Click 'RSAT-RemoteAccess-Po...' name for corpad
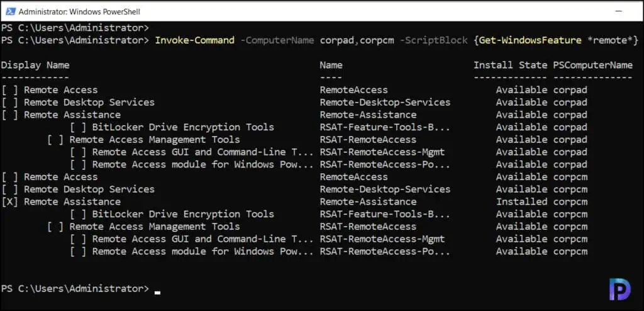This screenshot has width=644, height=311. (385, 164)
